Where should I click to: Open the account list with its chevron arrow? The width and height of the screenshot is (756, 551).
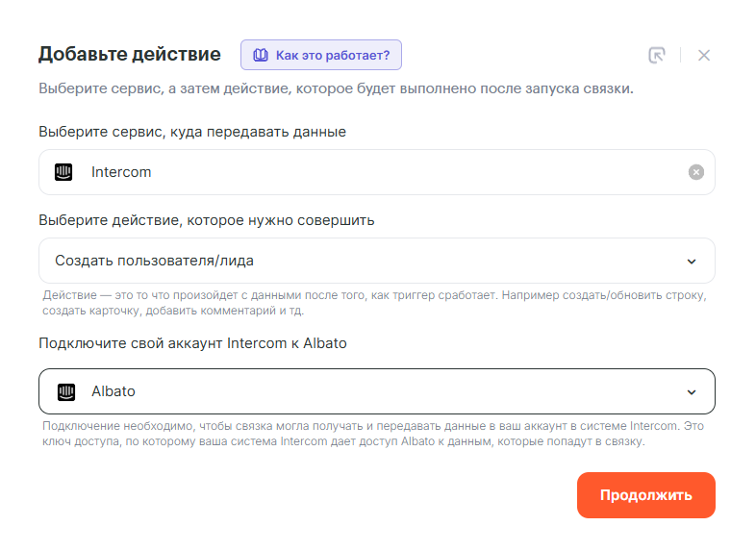(691, 391)
